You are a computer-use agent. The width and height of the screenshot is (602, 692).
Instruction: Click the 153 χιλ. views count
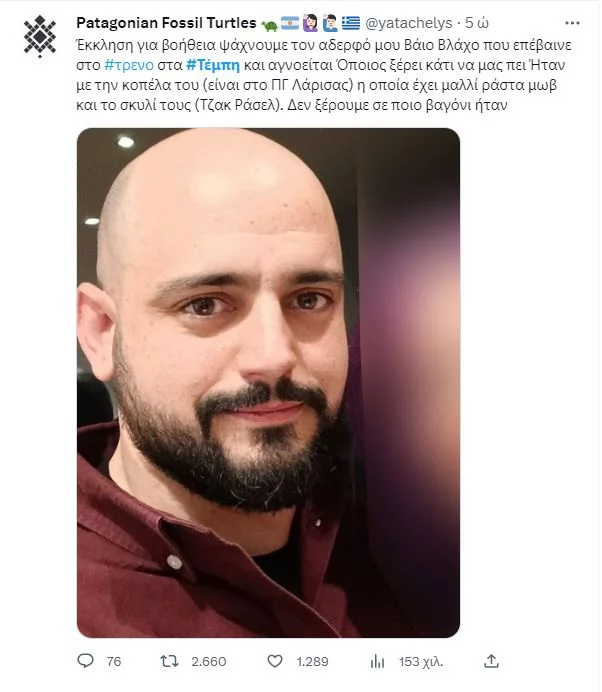coord(421,662)
